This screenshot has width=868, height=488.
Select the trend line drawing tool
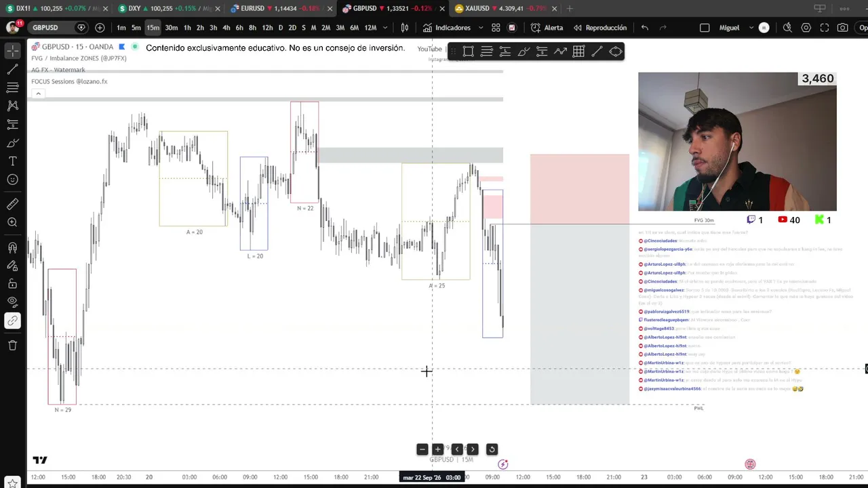tap(12, 69)
